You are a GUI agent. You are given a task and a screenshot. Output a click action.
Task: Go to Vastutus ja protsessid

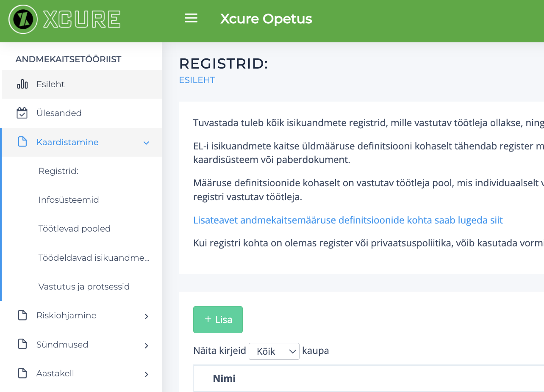pos(84,287)
